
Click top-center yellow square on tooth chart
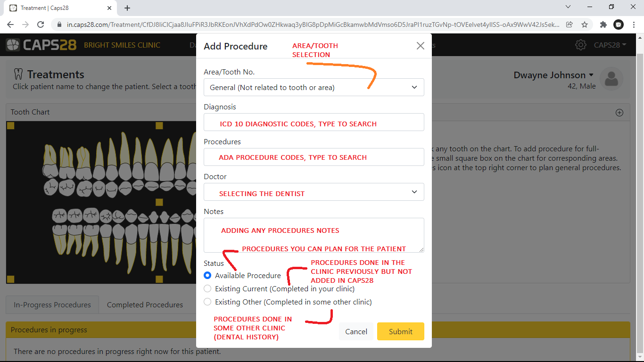click(x=159, y=125)
